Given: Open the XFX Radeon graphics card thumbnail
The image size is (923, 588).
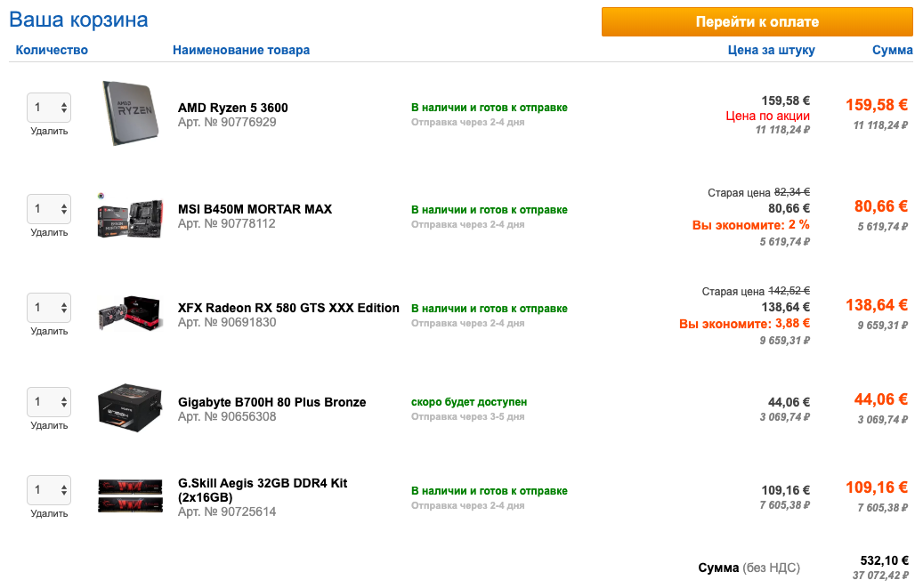Looking at the screenshot, I should point(129,314).
